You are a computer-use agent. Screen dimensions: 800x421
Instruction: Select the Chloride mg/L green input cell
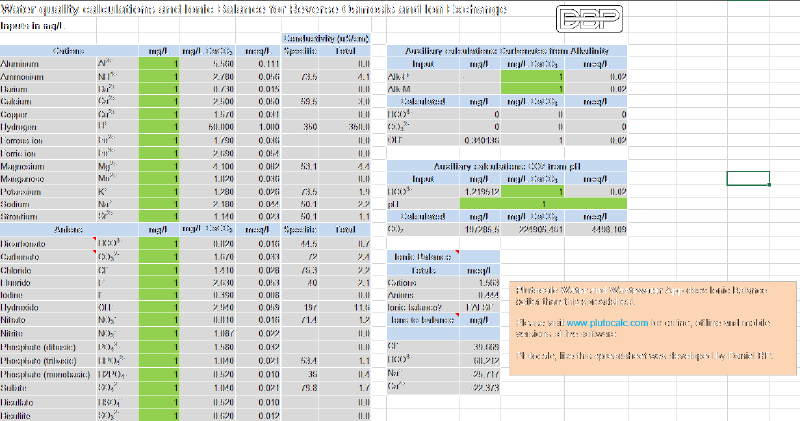coord(159,270)
